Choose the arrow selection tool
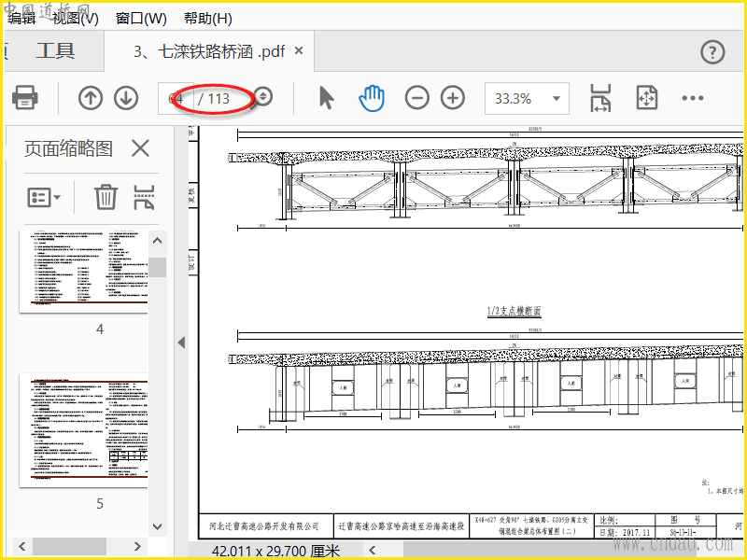This screenshot has height=560, width=747. pos(326,98)
